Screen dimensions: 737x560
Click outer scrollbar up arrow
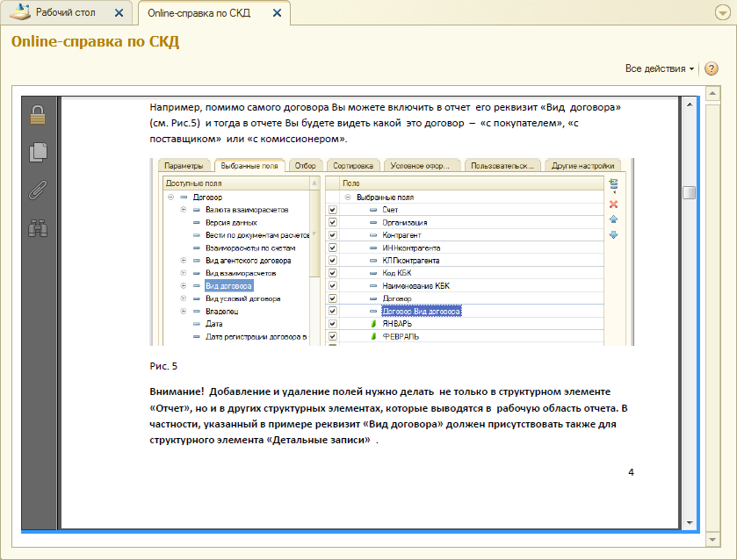click(x=712, y=94)
